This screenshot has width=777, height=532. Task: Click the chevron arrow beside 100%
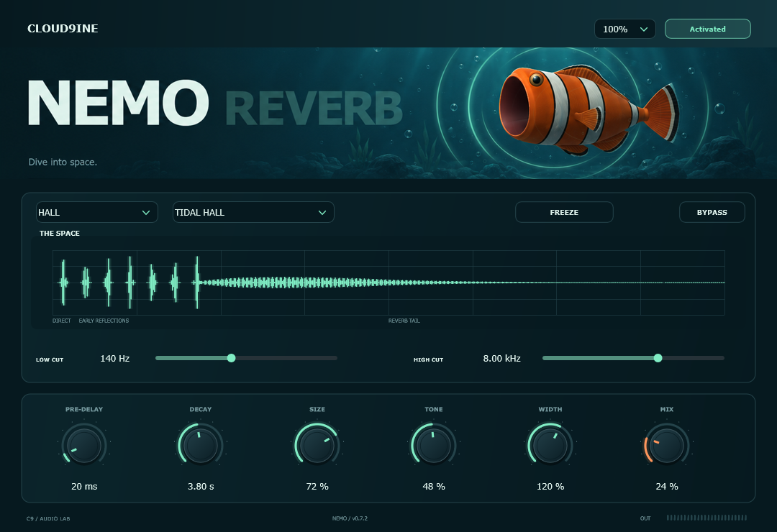click(644, 29)
